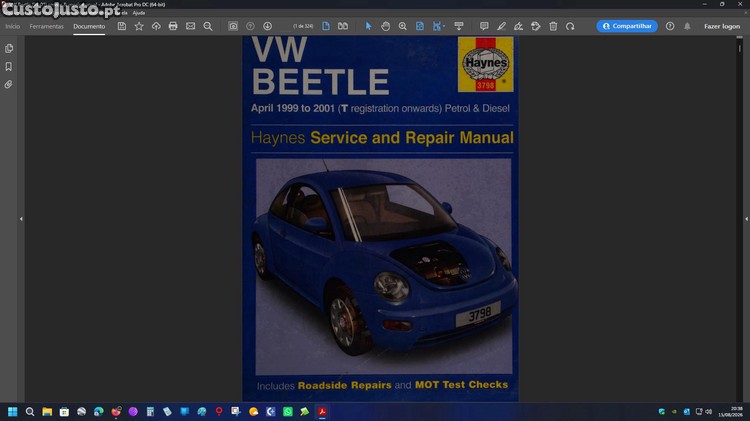
Task: Open the page thumbnails panel icon
Action: pyautogui.click(x=9, y=48)
